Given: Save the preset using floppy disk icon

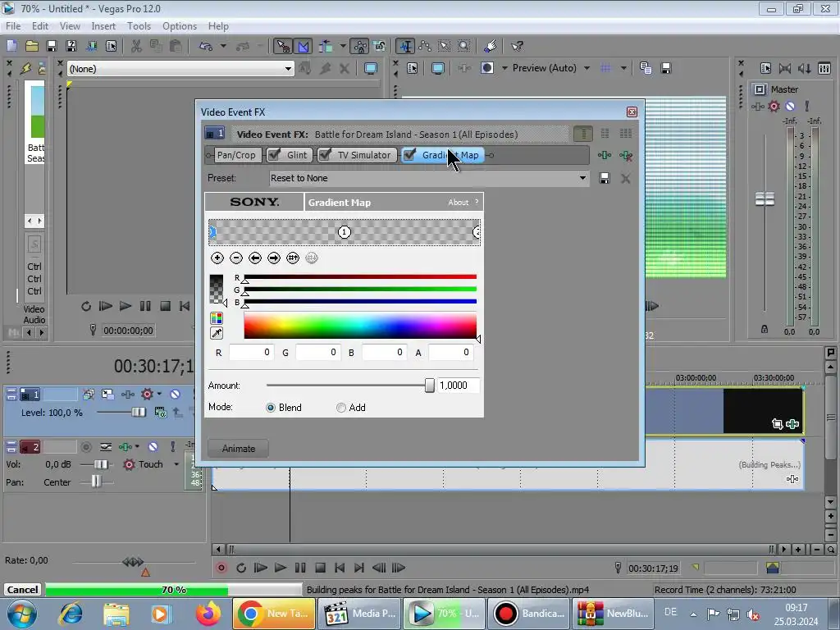Looking at the screenshot, I should 605,178.
